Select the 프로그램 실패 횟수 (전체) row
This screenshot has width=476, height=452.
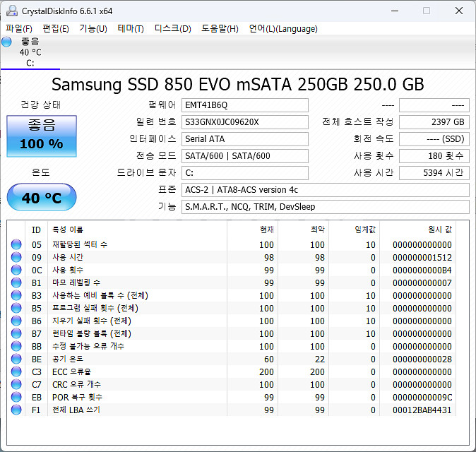click(232, 308)
